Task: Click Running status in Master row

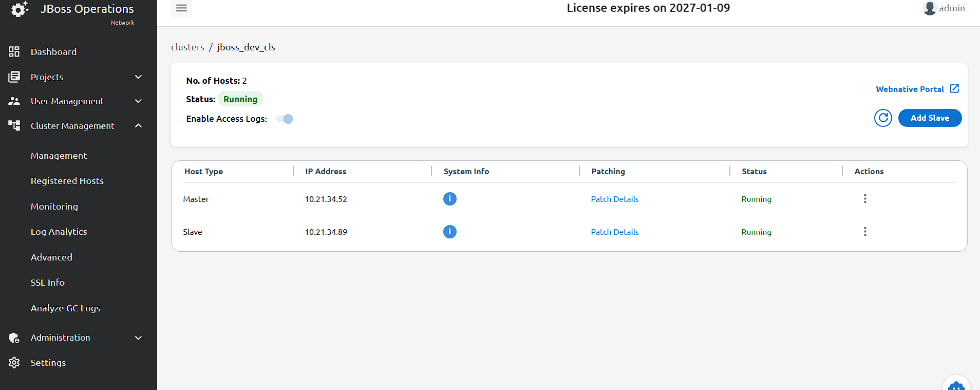Action: click(756, 199)
